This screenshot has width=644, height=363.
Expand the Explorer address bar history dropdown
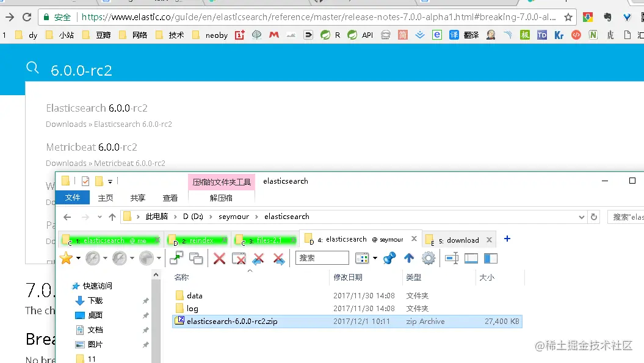582,217
